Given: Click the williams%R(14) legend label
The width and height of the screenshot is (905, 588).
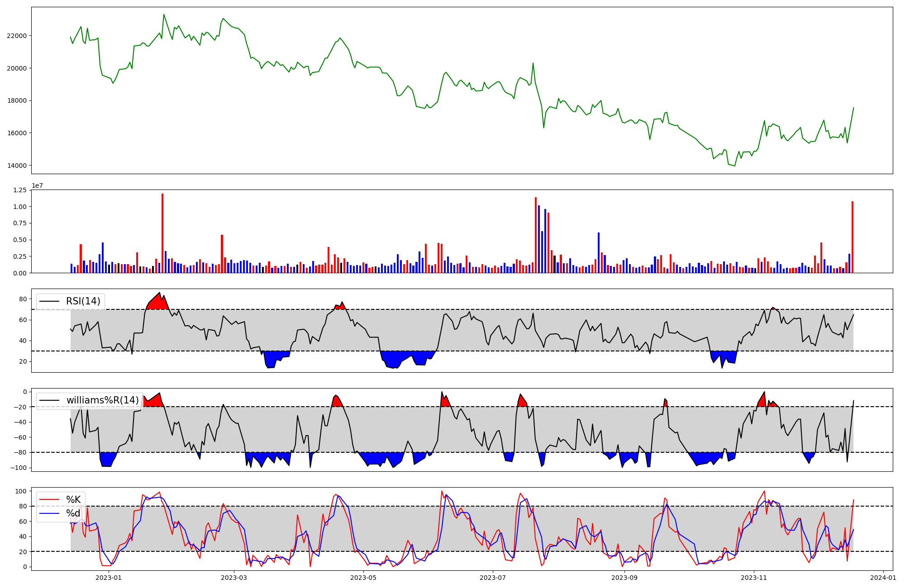Looking at the screenshot, I should coord(102,400).
